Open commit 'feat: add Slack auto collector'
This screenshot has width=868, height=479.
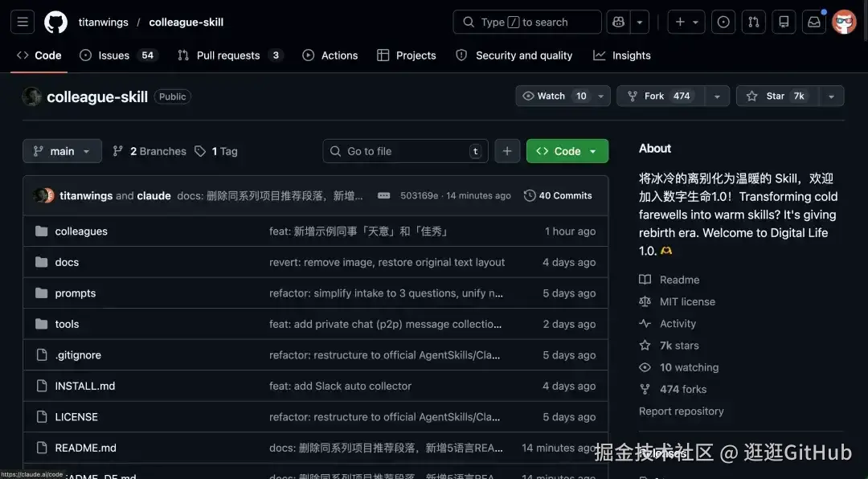click(341, 386)
